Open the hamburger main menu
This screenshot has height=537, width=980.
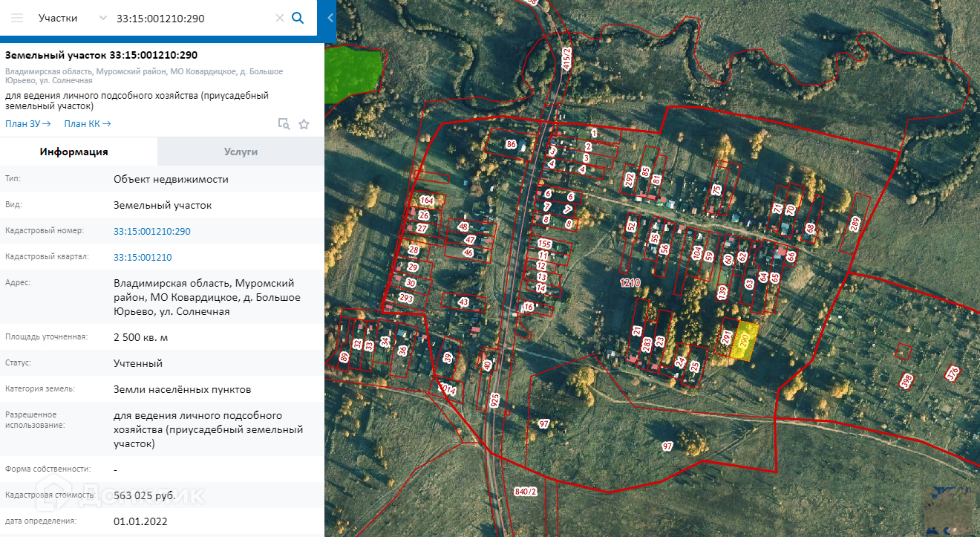click(x=17, y=18)
